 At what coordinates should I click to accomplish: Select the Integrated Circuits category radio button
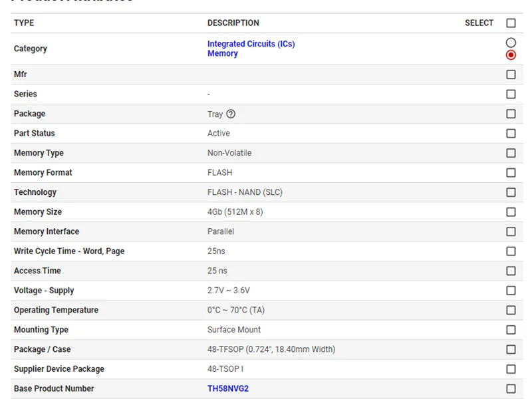click(x=511, y=43)
